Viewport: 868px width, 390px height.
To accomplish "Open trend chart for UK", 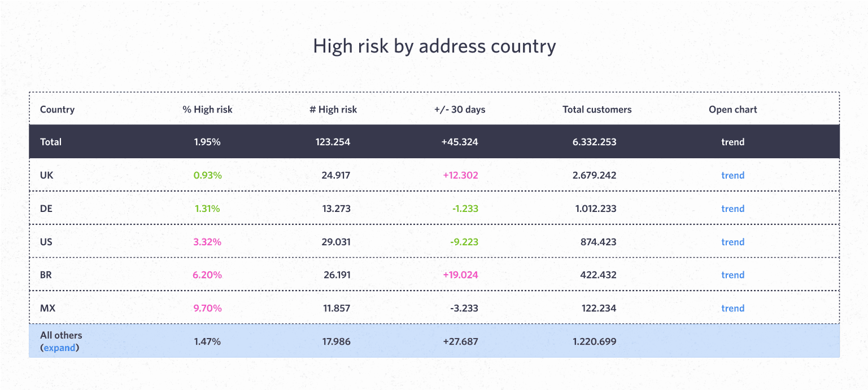I will tap(732, 175).
